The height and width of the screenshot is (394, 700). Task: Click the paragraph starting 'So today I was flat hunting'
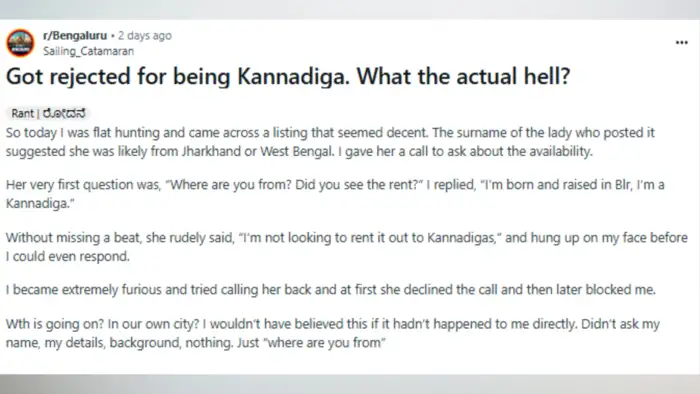coord(330,142)
